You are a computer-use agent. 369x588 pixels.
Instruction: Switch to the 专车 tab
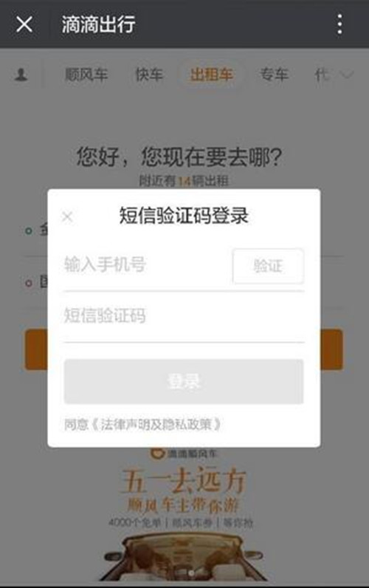275,75
